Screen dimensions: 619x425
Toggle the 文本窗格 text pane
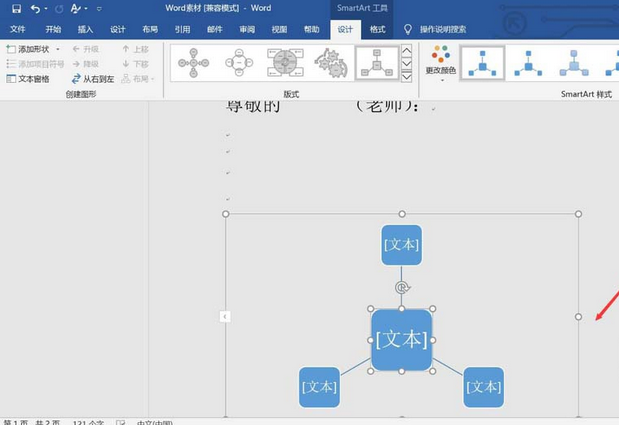coord(28,79)
